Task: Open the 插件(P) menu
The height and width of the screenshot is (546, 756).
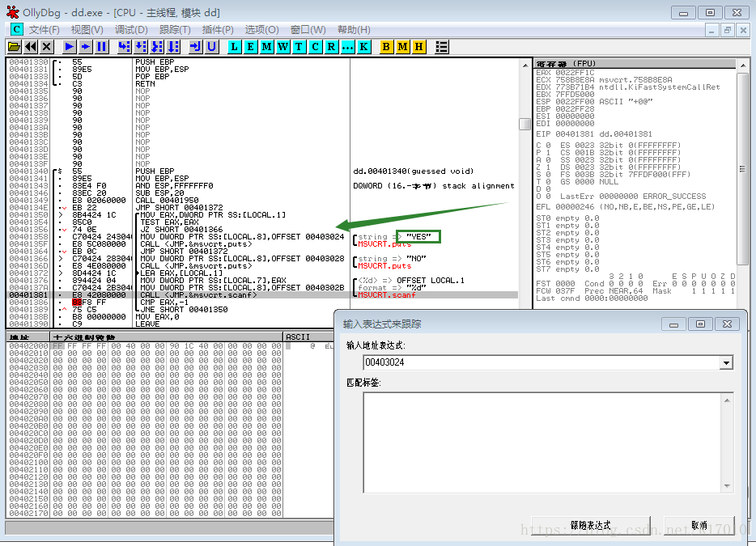Action: (x=218, y=30)
